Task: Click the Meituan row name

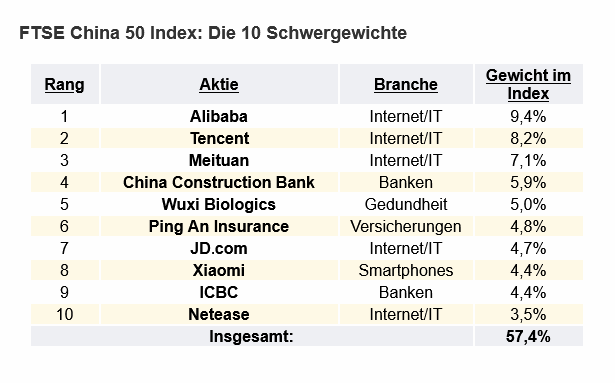Action: coord(219,160)
